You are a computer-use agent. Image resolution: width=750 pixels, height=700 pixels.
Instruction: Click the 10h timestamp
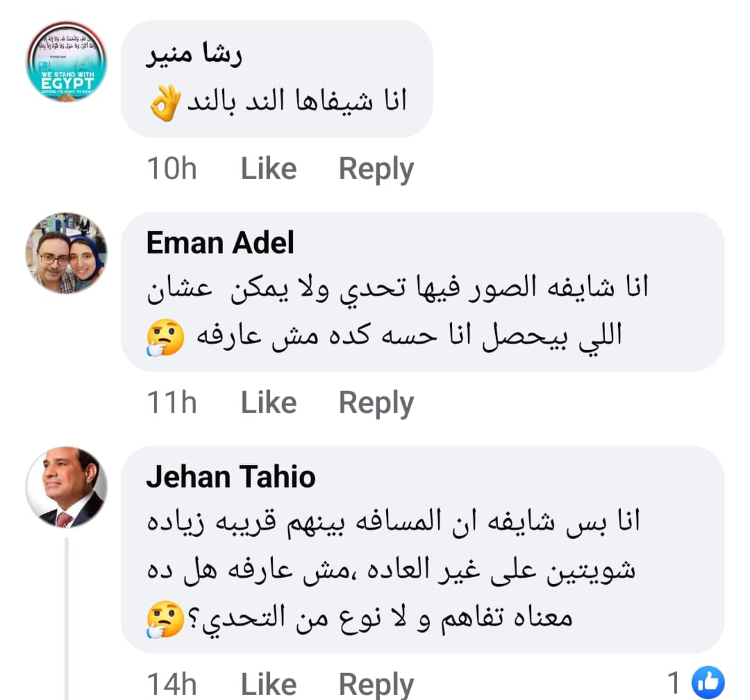(172, 169)
